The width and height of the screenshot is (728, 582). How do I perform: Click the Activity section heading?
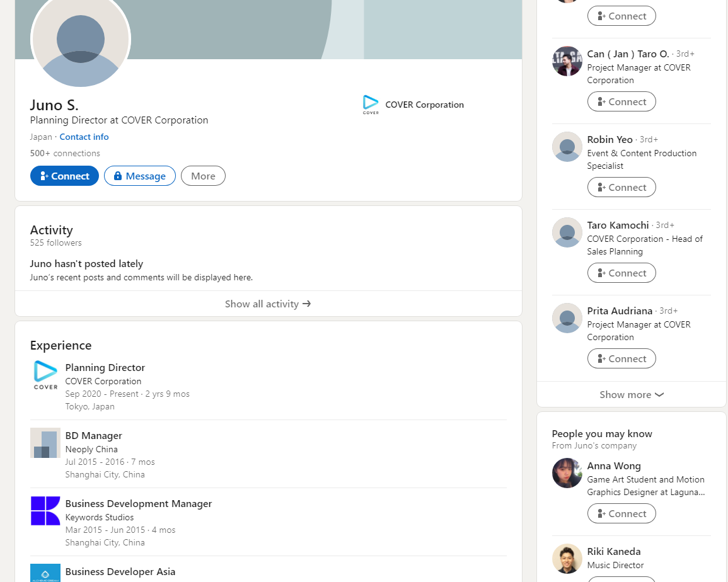tap(52, 230)
